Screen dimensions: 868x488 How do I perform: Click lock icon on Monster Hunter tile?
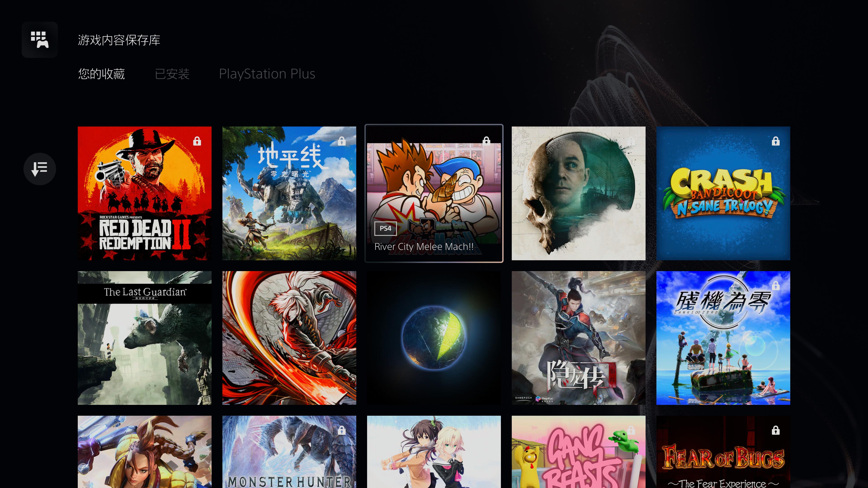pos(342,430)
